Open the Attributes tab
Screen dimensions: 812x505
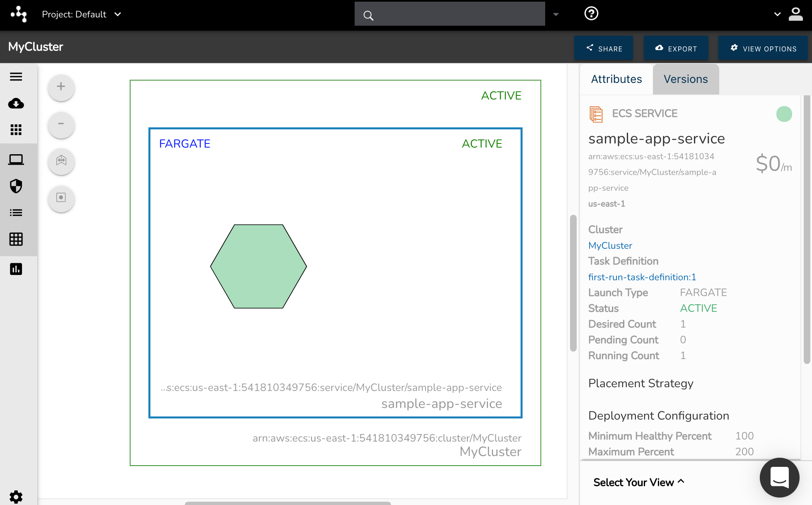click(x=616, y=79)
